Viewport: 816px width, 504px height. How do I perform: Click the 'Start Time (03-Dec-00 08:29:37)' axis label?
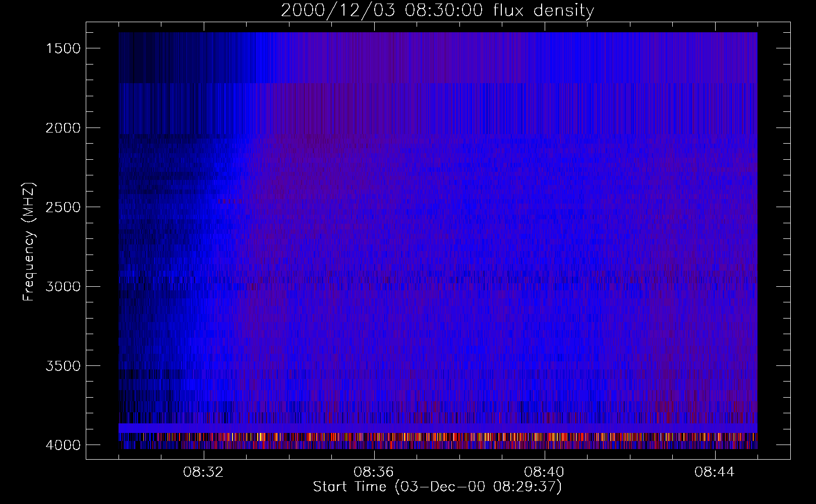pos(437,487)
